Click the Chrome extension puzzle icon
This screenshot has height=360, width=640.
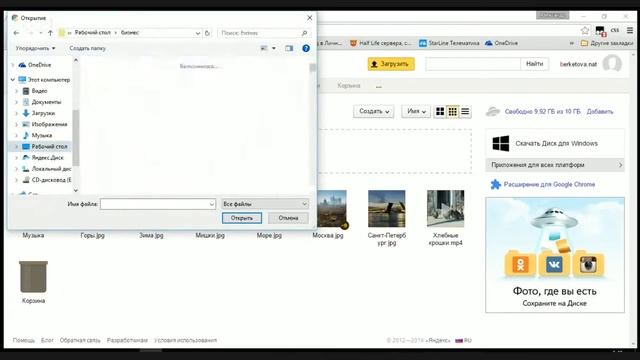coord(496,184)
